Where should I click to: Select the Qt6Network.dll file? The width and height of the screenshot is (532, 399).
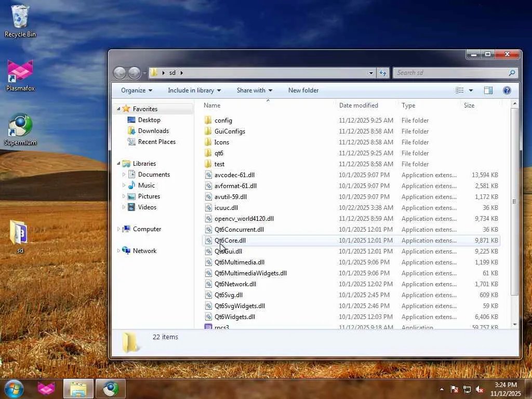(x=351, y=284)
